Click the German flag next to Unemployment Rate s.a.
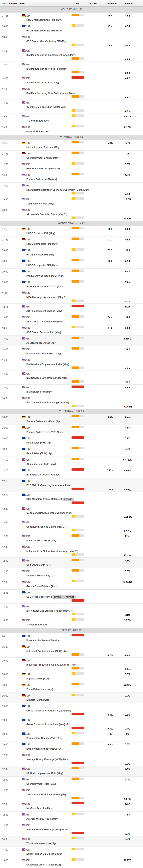The image size is (143, 868). click(x=23, y=143)
